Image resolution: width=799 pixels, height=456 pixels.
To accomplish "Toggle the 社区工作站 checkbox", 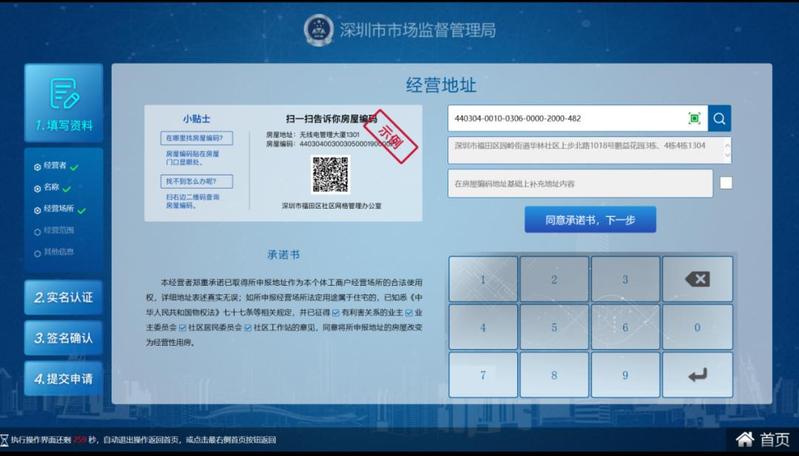I will (247, 327).
